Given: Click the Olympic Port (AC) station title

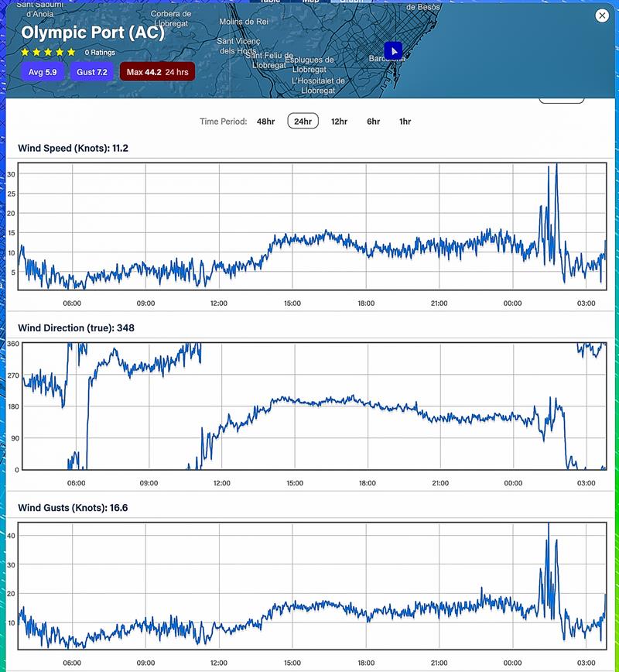Looking at the screenshot, I should (93, 33).
